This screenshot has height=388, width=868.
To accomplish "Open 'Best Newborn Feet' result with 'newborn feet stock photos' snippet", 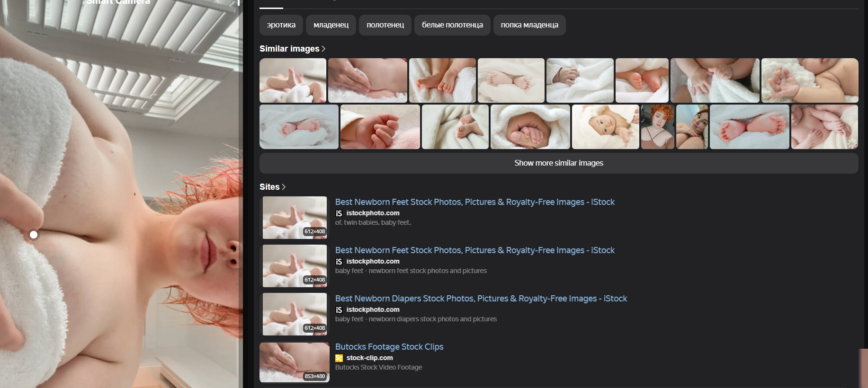I will pos(474,250).
